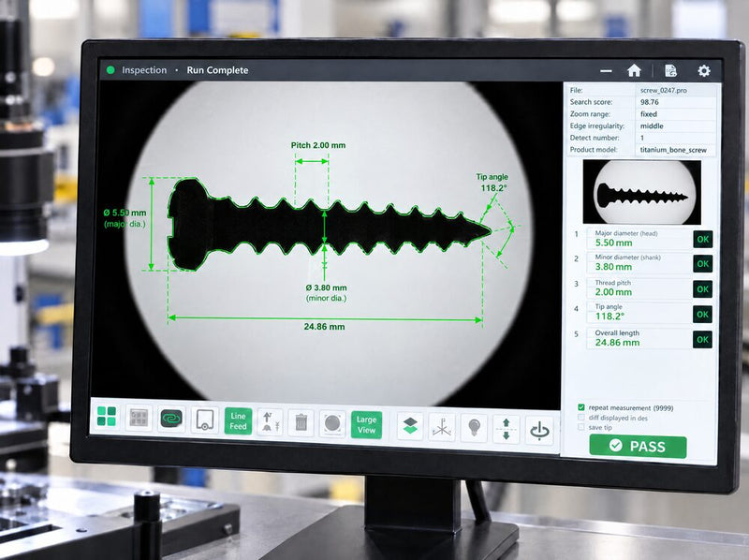
Task: Click the Ø 5.50 mm major dia. annotation
Action: point(125,218)
